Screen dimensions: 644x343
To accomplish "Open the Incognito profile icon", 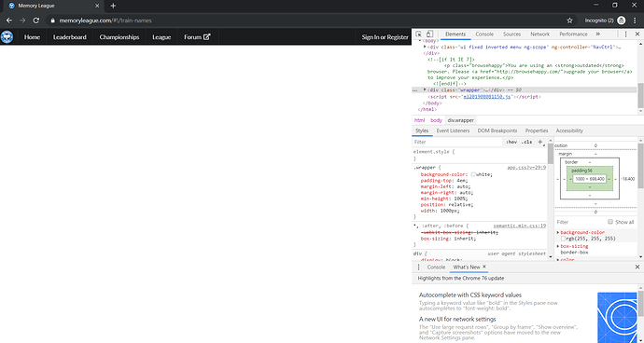I will coord(622,21).
